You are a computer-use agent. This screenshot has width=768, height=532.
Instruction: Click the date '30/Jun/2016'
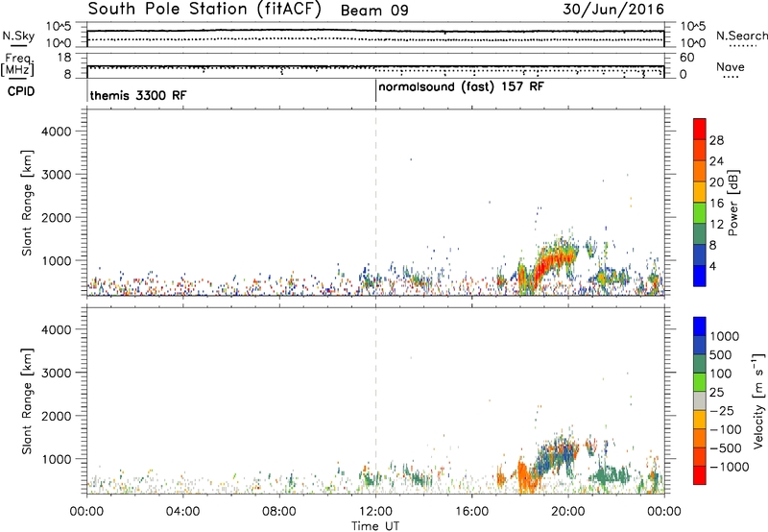[613, 10]
